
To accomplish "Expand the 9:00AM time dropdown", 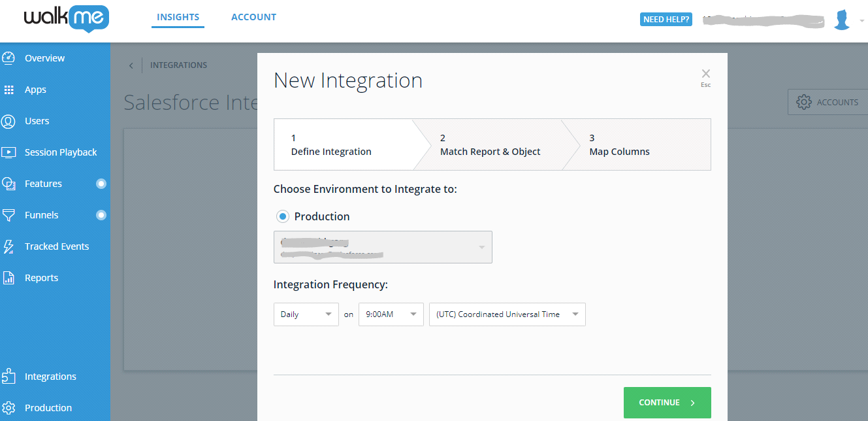I will point(391,314).
